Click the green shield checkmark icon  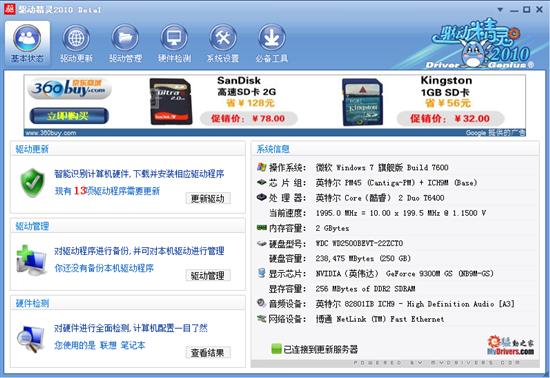(32, 183)
